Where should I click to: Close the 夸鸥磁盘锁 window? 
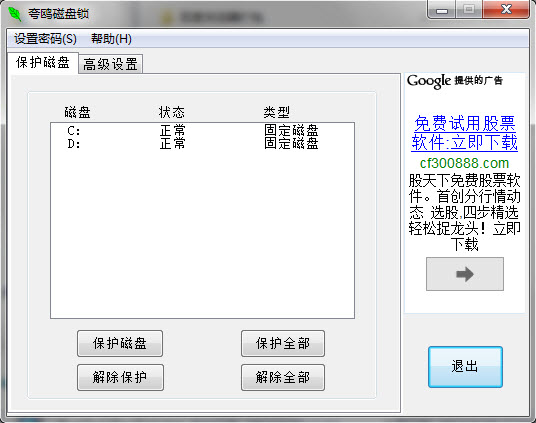[506, 10]
